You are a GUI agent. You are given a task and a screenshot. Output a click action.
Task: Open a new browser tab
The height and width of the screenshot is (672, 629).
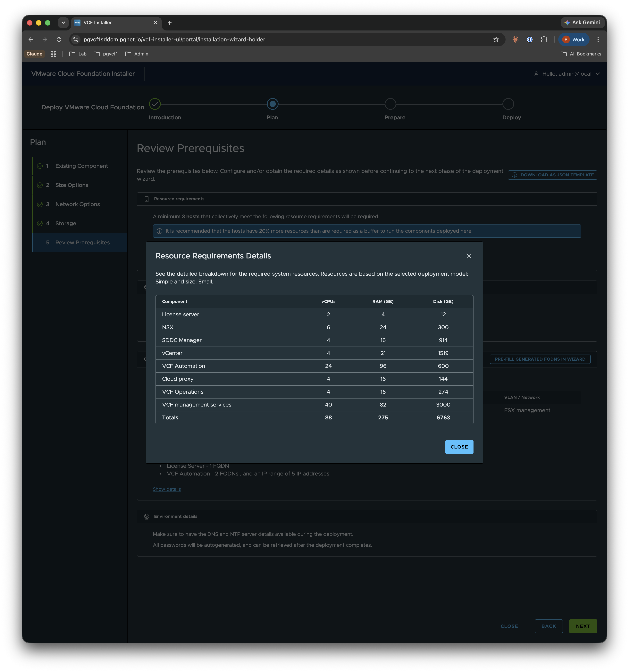pyautogui.click(x=170, y=23)
